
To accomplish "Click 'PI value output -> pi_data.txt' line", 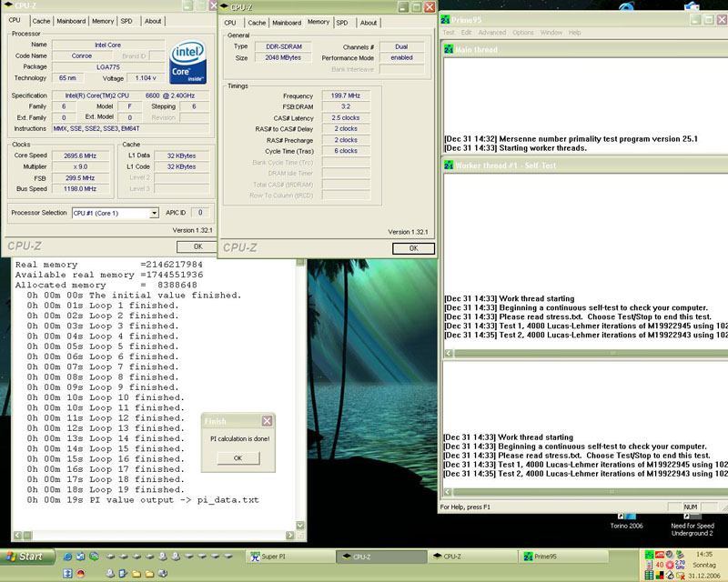I will click(x=174, y=500).
